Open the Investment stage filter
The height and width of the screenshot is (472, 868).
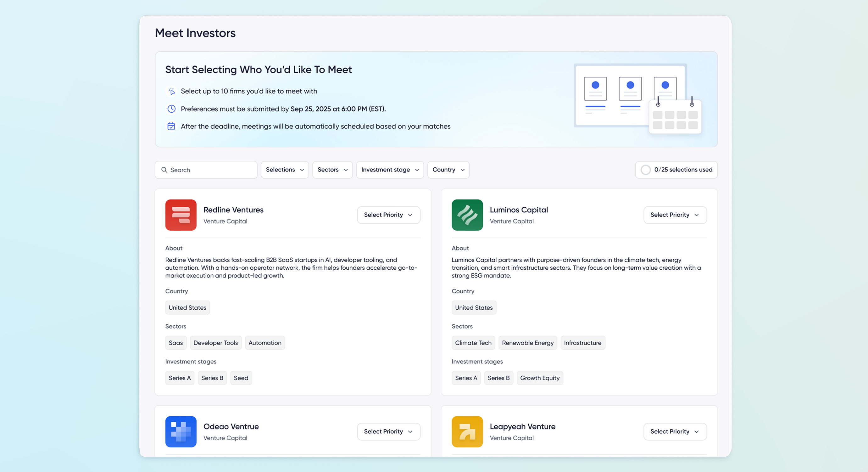coord(390,170)
